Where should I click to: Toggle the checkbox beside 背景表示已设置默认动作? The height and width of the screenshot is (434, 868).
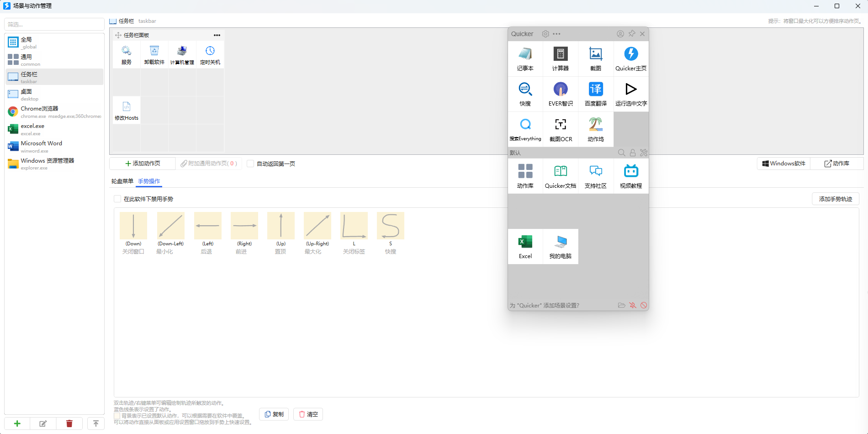click(x=117, y=416)
